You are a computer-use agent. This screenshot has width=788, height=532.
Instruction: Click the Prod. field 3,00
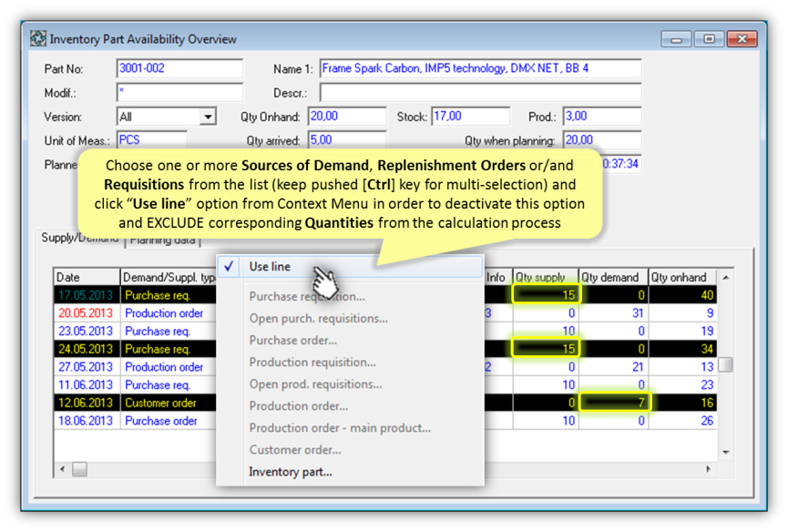[602, 117]
